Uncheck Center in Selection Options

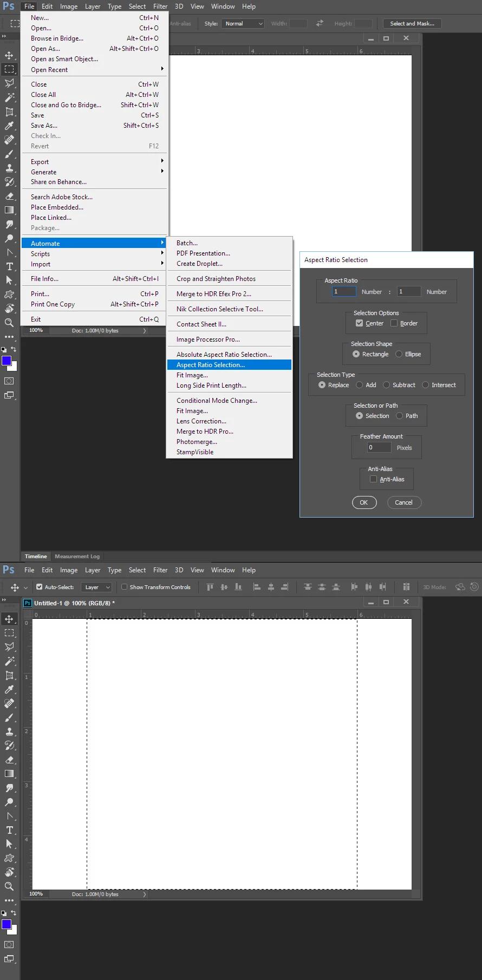pos(359,323)
